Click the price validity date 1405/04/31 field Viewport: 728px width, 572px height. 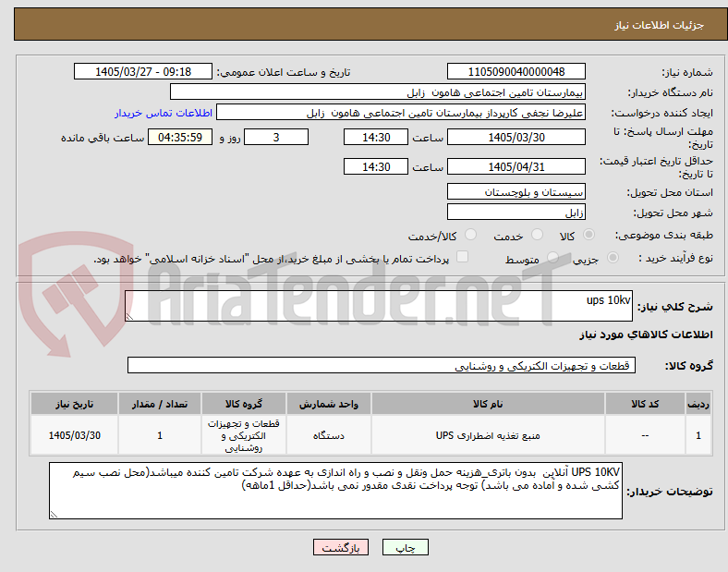click(516, 166)
